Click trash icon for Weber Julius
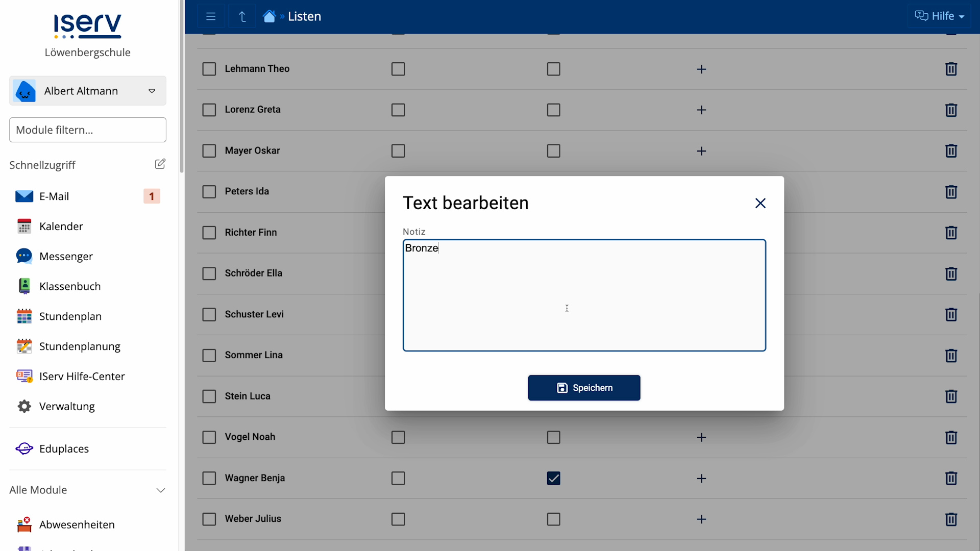 950,519
